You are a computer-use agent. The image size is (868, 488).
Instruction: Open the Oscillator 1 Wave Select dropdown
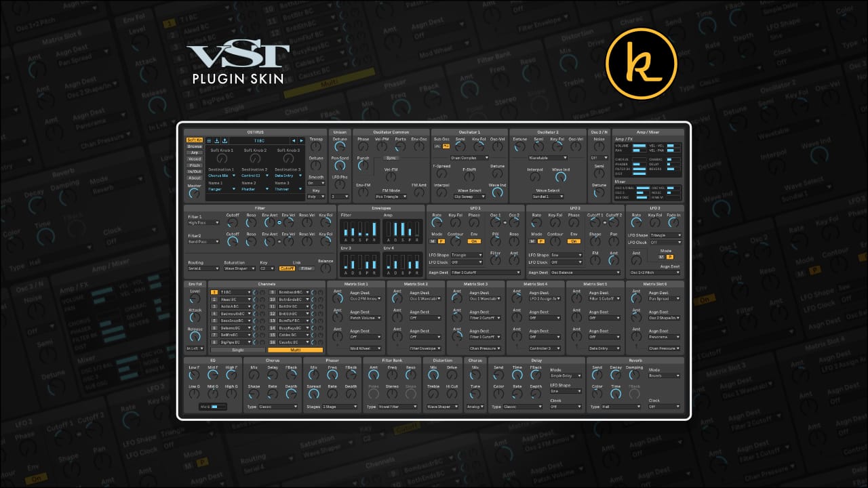[x=469, y=197]
